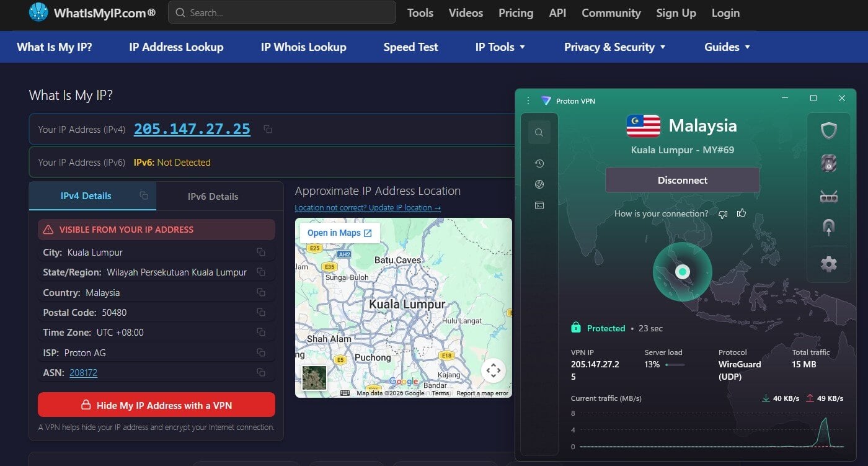
Task: Expand the Privacy & Security dropdown
Action: pyautogui.click(x=615, y=47)
